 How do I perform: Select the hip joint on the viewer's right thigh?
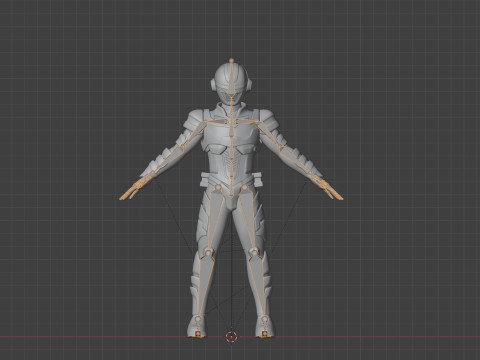[x=244, y=188]
